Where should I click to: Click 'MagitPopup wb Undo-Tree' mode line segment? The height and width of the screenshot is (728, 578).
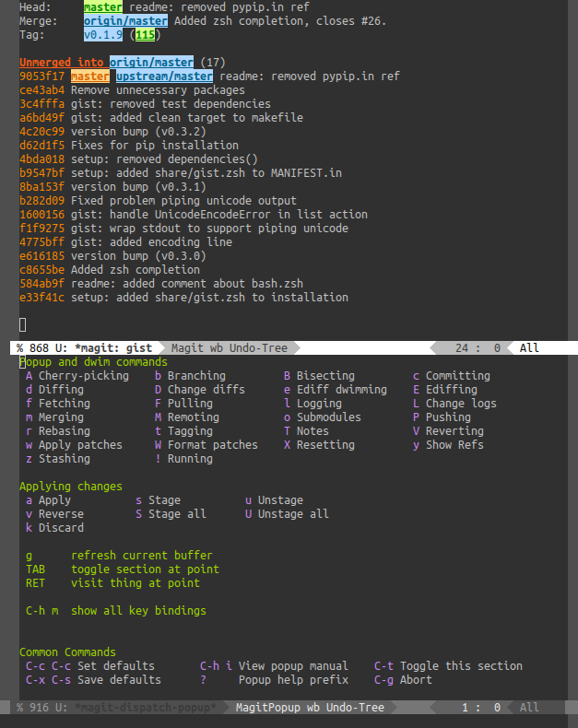(x=309, y=708)
